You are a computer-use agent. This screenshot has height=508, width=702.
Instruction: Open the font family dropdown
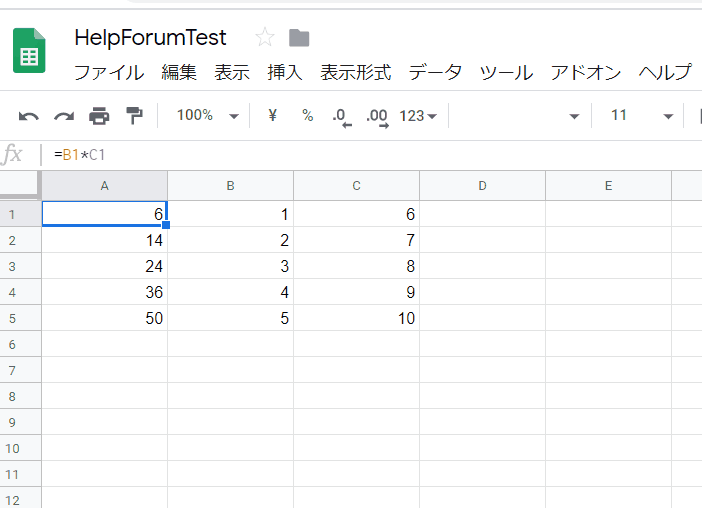click(519, 116)
